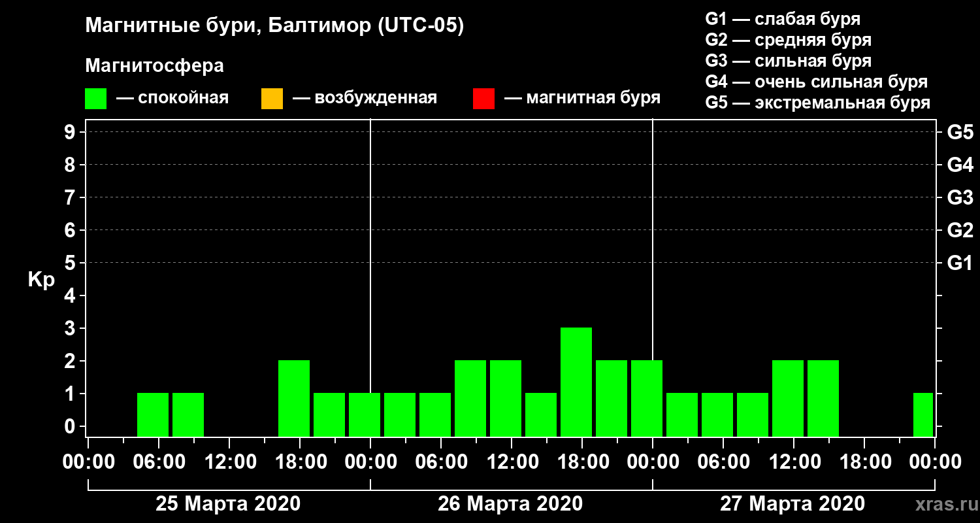This screenshot has height=523, width=980.
Task: Click the G4 label on right axis
Action: point(960,165)
